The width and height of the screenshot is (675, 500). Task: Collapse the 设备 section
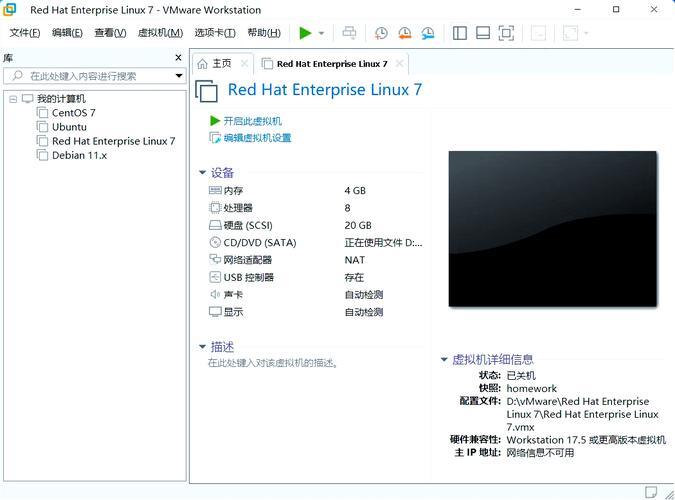pos(202,173)
